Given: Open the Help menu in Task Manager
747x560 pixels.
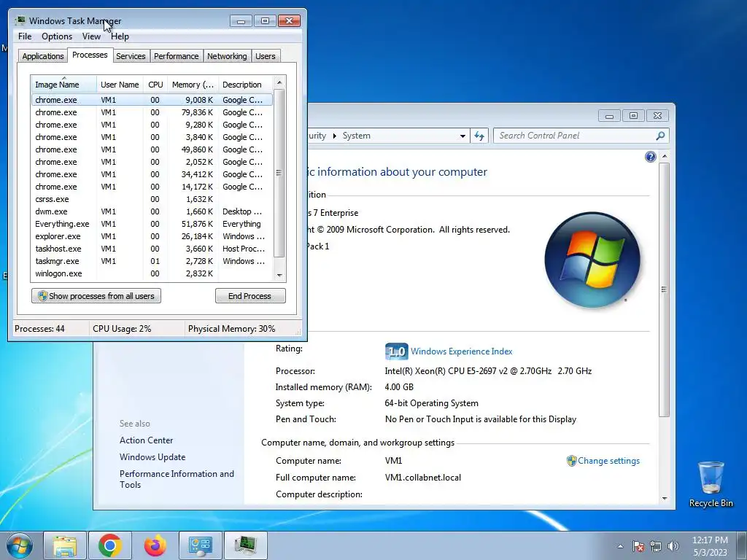Looking at the screenshot, I should [x=120, y=36].
